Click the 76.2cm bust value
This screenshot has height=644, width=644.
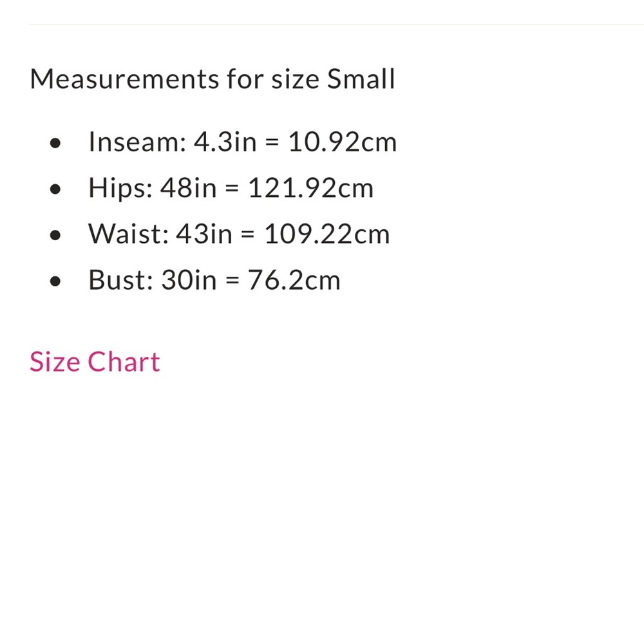tap(294, 280)
